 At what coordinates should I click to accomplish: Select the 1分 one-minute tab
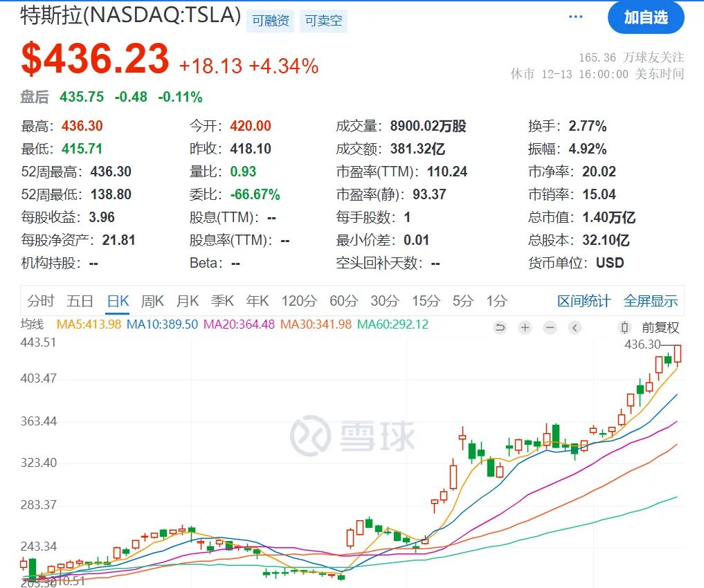click(x=496, y=301)
